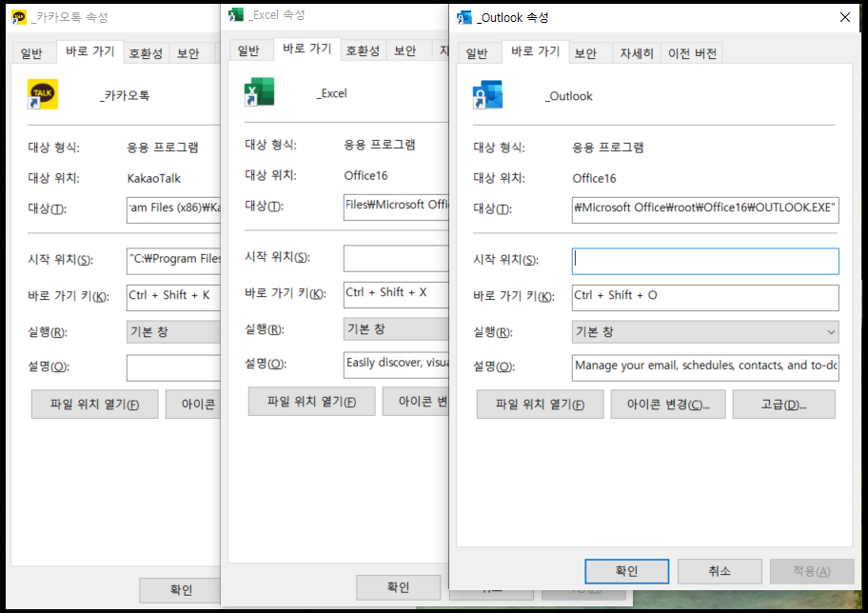Open the 이전 버전 tab in Outlook properties
The image size is (868, 613).
[692, 53]
